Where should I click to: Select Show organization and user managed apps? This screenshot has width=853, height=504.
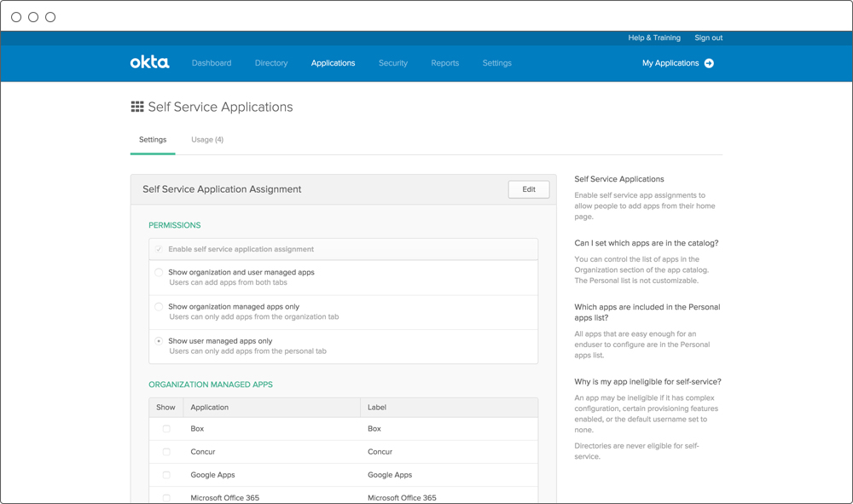[158, 270]
